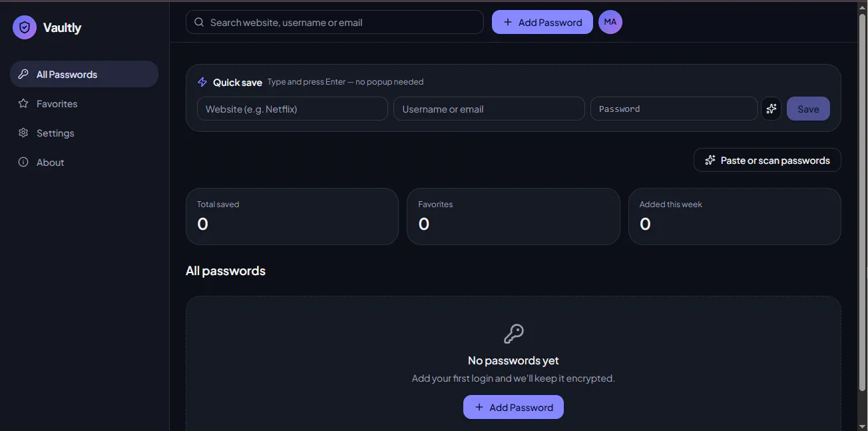Click the key icon beside All Passwords

(23, 74)
